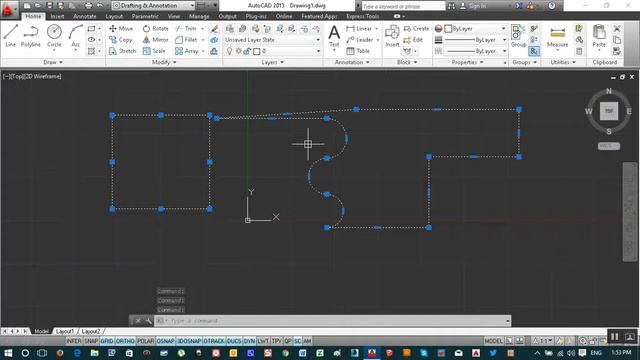The height and width of the screenshot is (360, 640).
Task: Click the Sign In link
Action: click(477, 6)
